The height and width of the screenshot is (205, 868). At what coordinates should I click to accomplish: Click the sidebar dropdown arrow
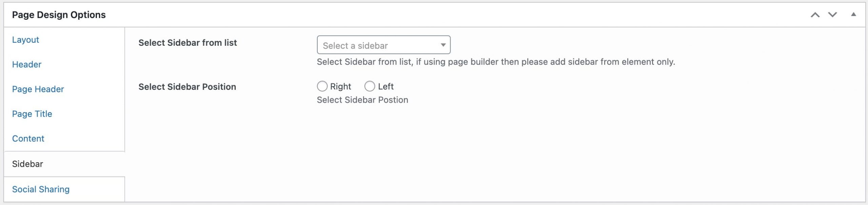pyautogui.click(x=443, y=45)
